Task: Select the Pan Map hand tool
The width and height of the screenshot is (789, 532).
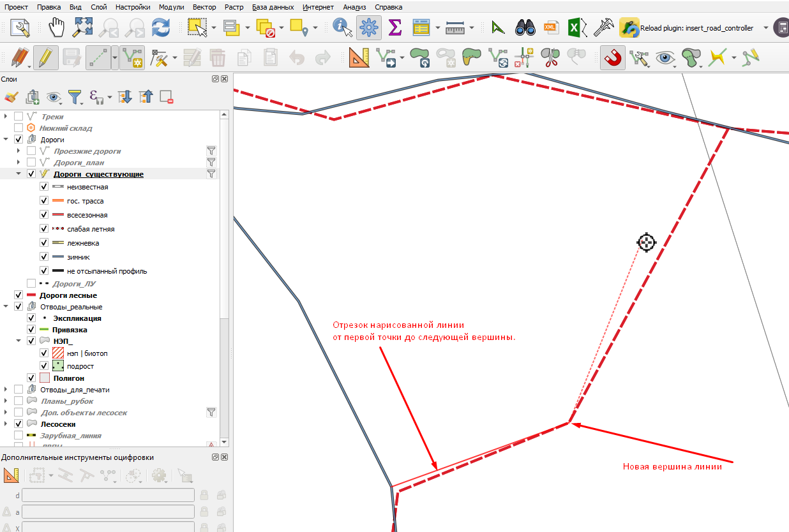Action: tap(57, 28)
